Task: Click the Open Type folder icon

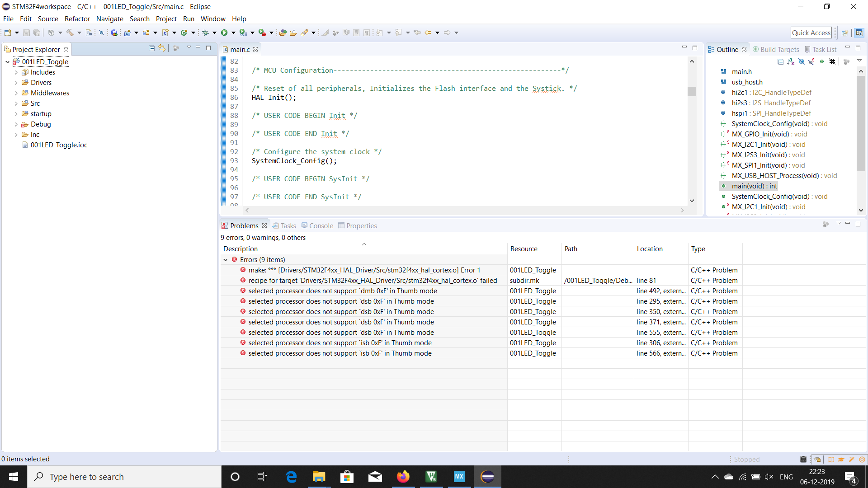Action: (x=283, y=33)
